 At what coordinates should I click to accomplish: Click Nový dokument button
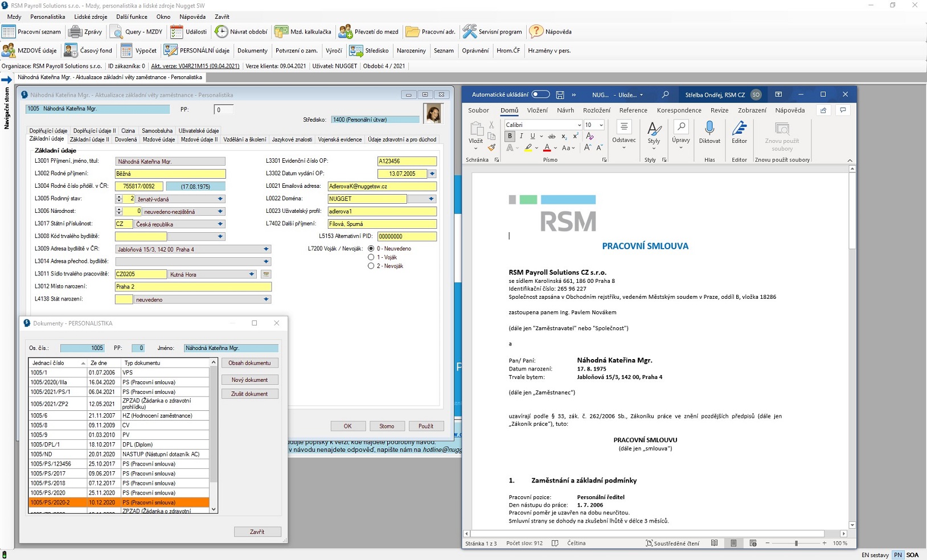249,380
